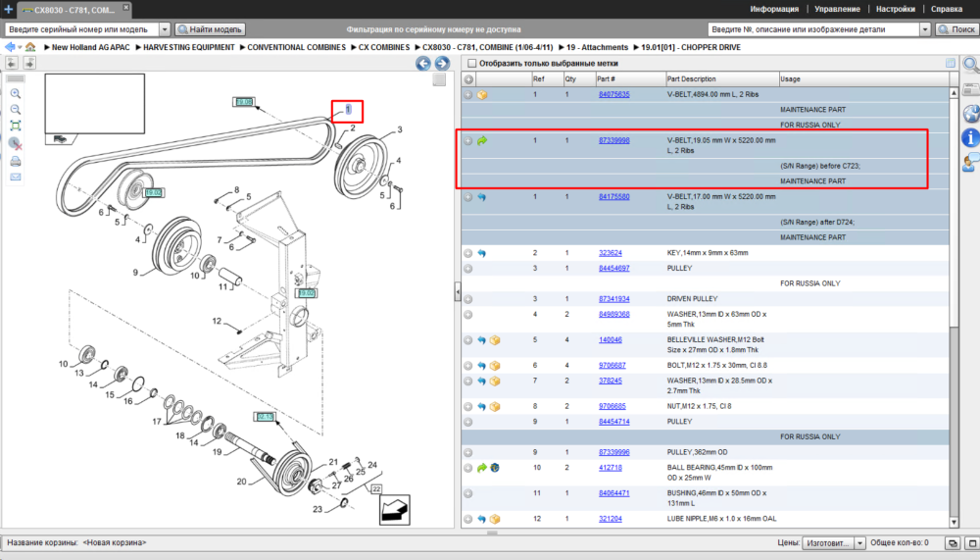
Task: Add part 84075635 with plus toggle
Action: (468, 95)
